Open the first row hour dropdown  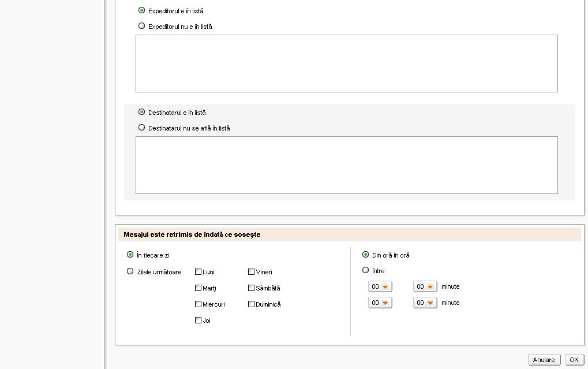pyautogui.click(x=380, y=286)
